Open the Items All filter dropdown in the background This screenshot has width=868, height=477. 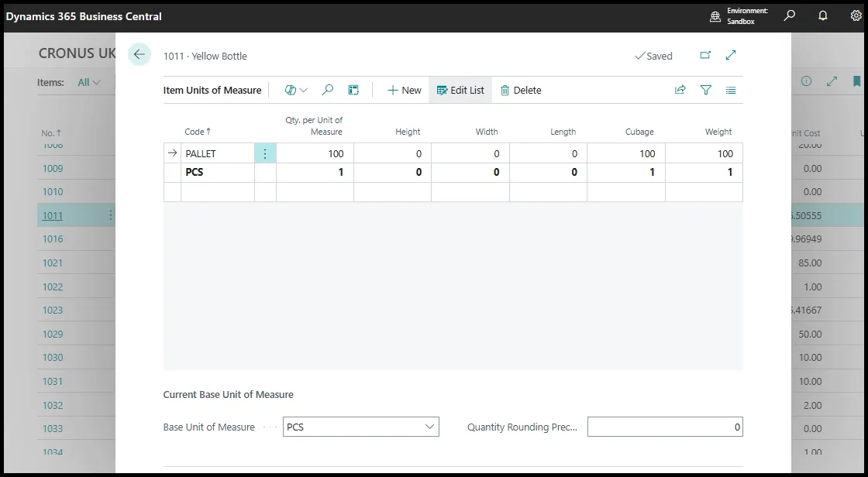(89, 82)
